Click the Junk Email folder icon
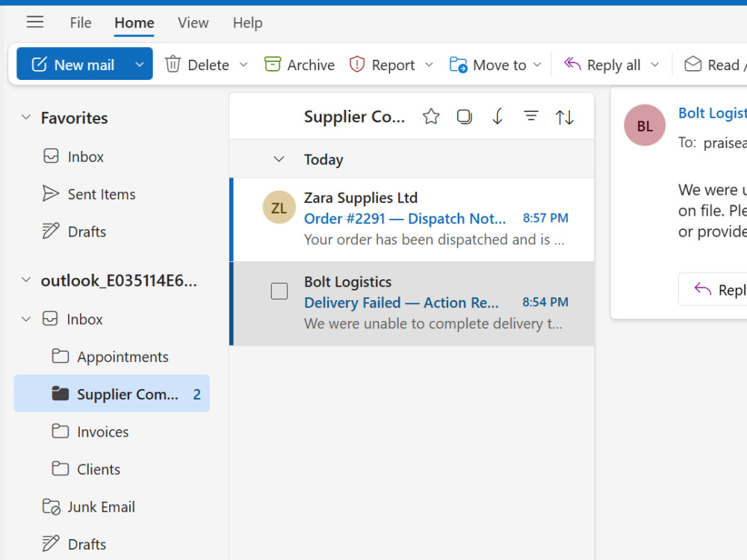Image resolution: width=747 pixels, height=560 pixels. [51, 507]
